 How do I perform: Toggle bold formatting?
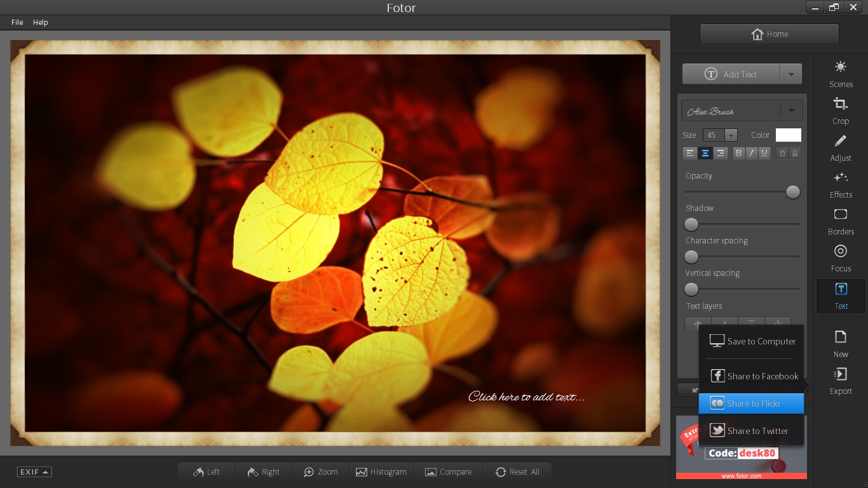pos(738,153)
